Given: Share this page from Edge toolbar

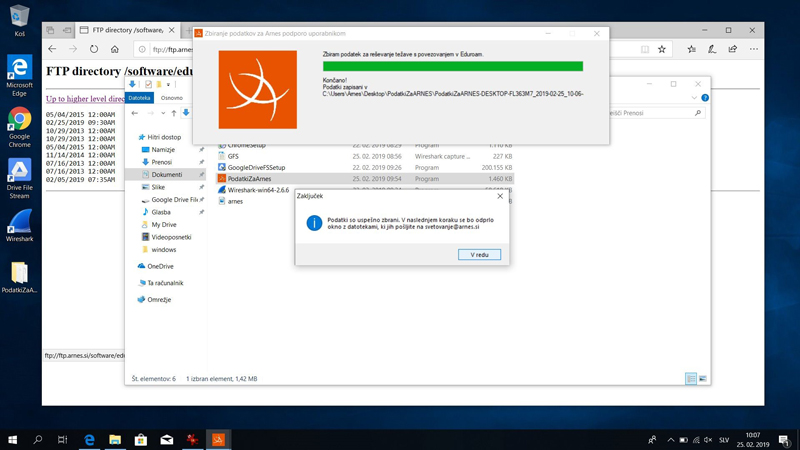Looking at the screenshot, I should (x=733, y=49).
